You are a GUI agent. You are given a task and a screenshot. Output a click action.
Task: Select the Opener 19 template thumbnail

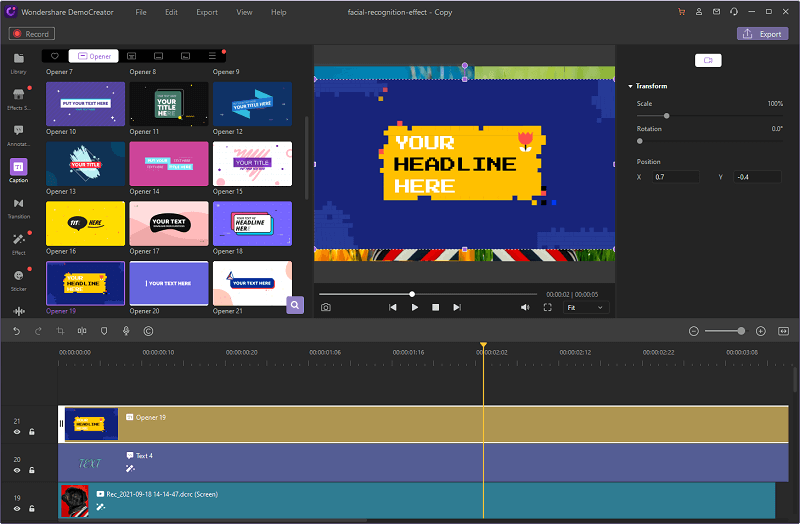[85, 283]
